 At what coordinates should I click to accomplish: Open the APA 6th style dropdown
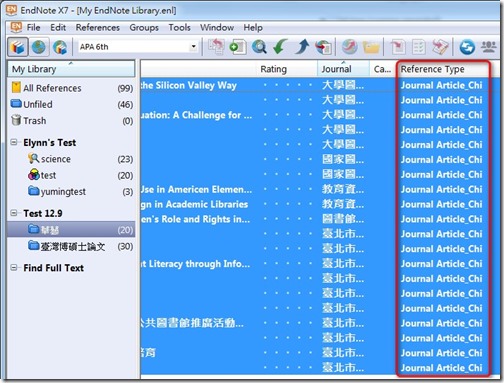(138, 47)
